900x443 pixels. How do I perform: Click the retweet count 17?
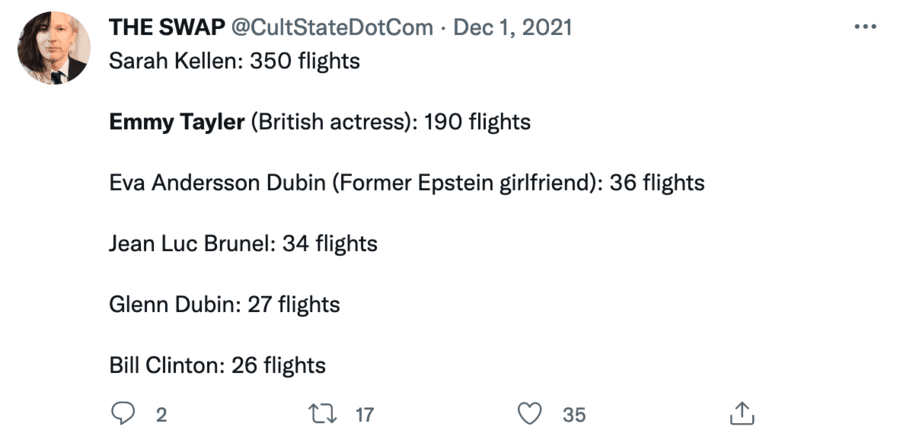point(365,414)
